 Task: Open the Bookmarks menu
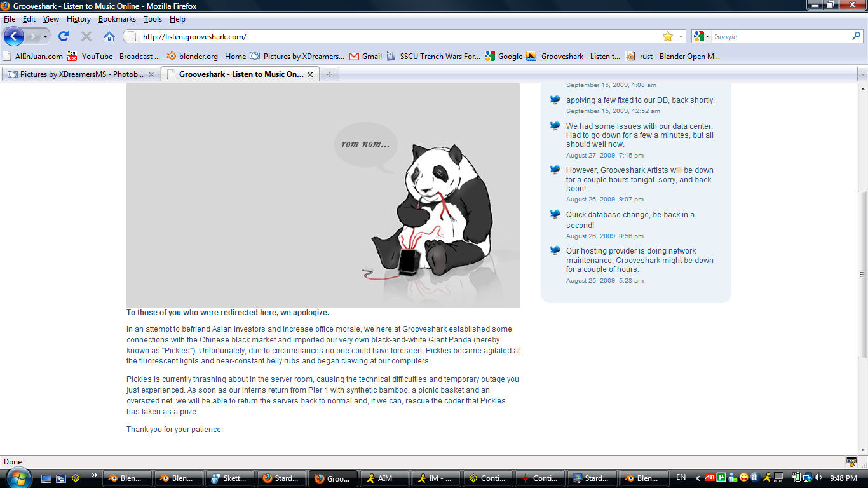tap(117, 19)
